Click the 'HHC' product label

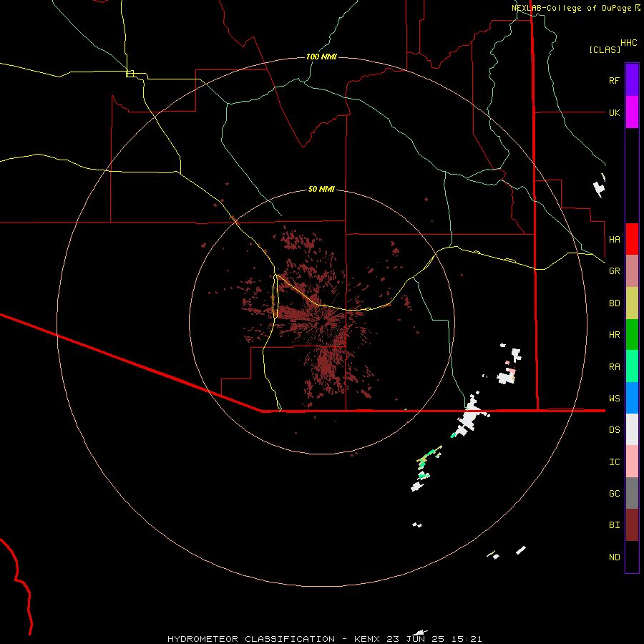(628, 43)
